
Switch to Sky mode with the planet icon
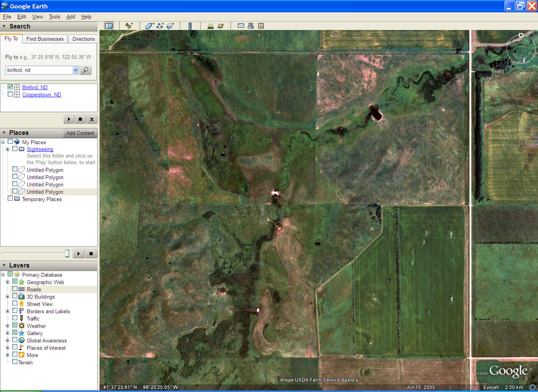(221, 26)
